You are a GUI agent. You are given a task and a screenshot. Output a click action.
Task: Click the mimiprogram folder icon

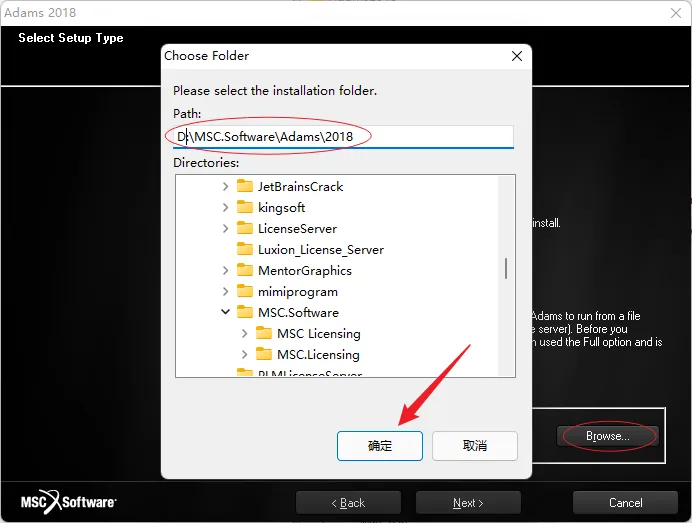tap(245, 291)
